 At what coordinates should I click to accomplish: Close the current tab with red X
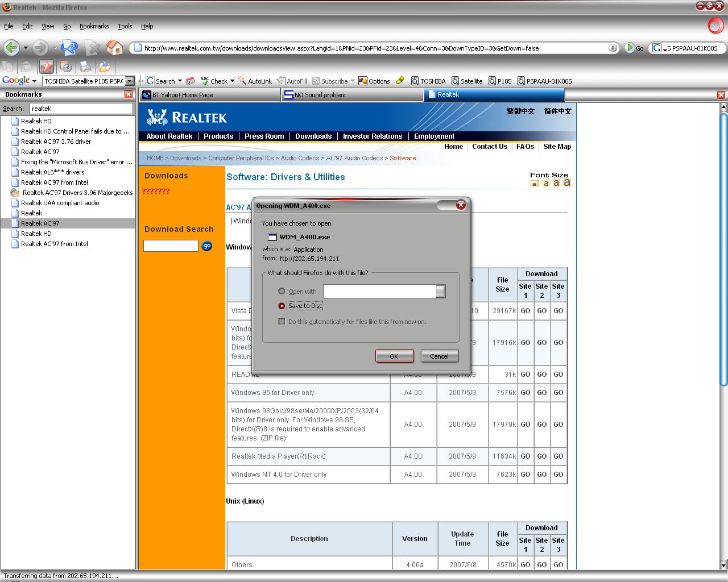pyautogui.click(x=721, y=95)
